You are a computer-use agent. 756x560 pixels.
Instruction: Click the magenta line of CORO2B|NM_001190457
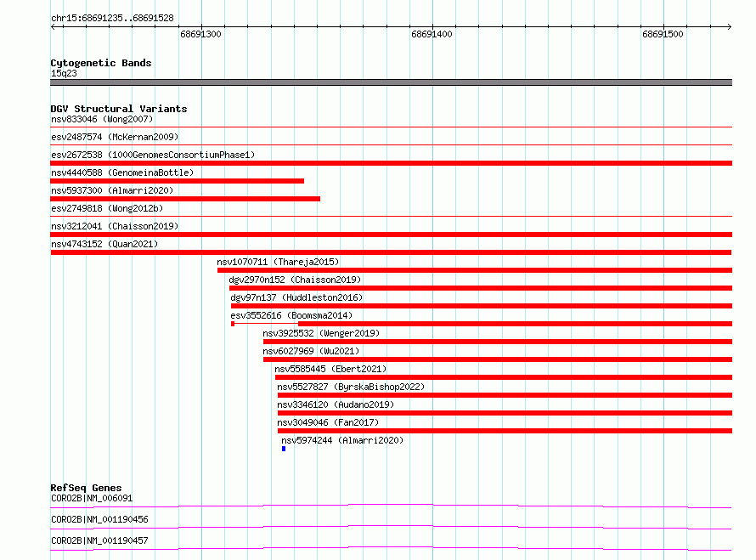click(x=391, y=548)
